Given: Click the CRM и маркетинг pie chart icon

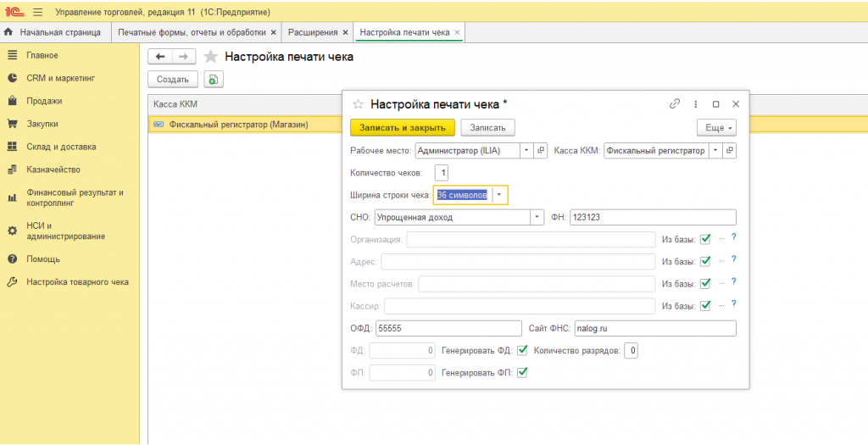Looking at the screenshot, I should click(x=12, y=78).
